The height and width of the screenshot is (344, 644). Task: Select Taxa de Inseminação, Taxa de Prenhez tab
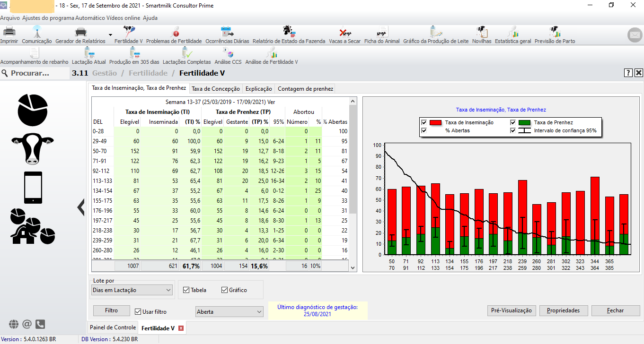pyautogui.click(x=139, y=88)
